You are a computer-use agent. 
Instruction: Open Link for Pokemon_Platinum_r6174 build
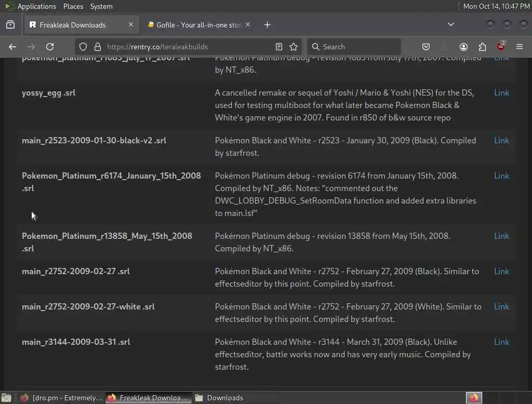pyautogui.click(x=501, y=176)
